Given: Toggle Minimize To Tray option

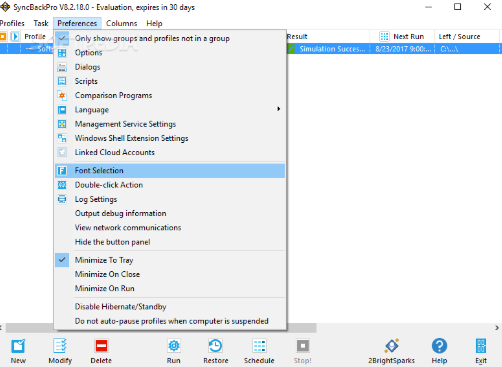Looking at the screenshot, I should click(x=170, y=260).
